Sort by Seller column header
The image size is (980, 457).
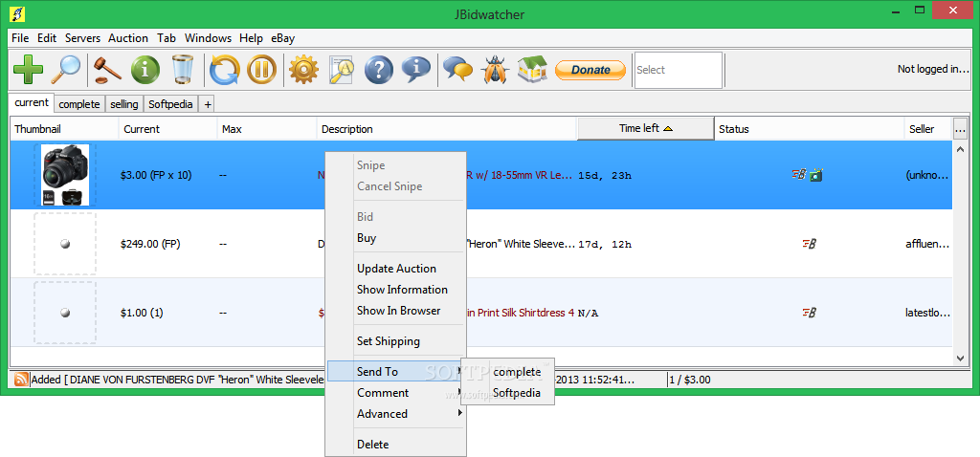click(x=928, y=129)
